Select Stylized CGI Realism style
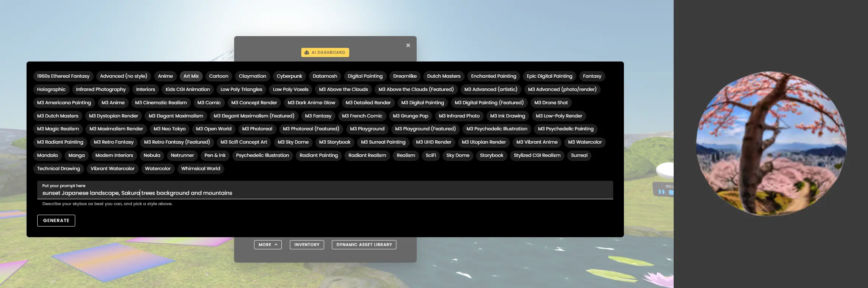 (x=537, y=155)
